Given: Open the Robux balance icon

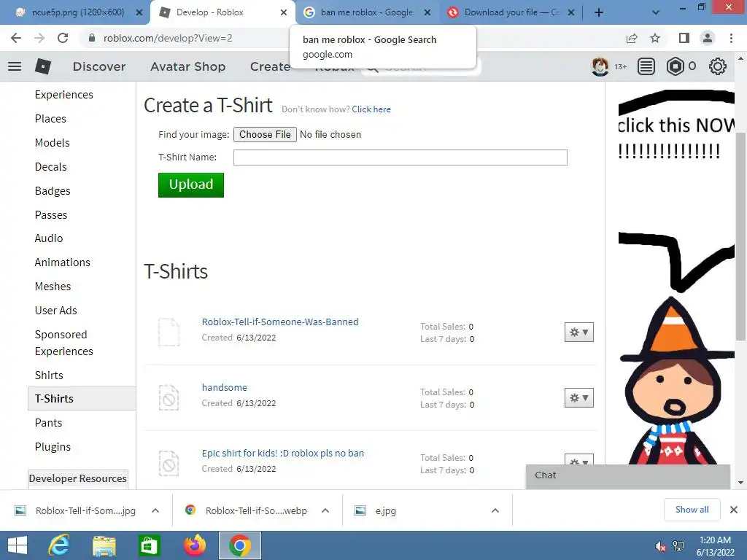Looking at the screenshot, I should pyautogui.click(x=675, y=66).
